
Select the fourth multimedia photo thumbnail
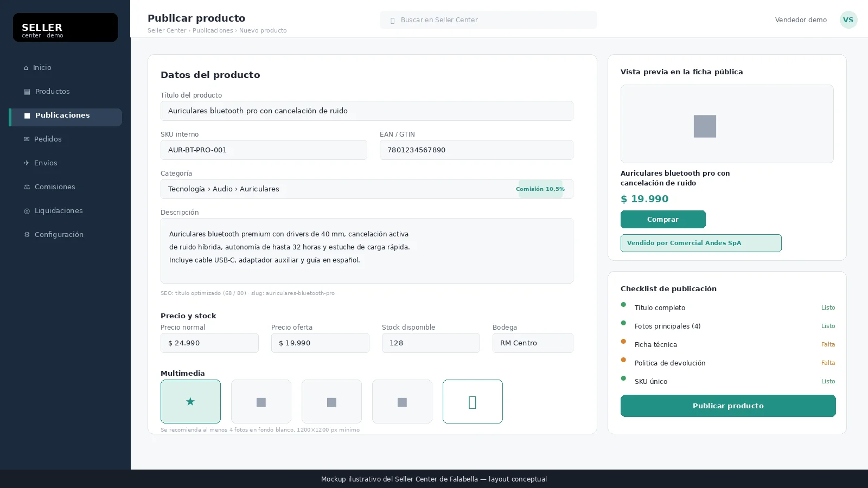pos(402,401)
